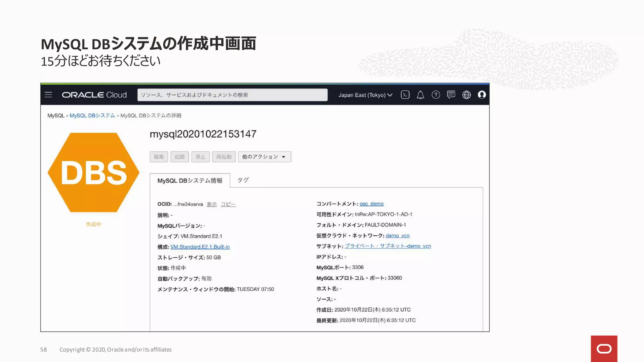This screenshot has height=362, width=644.
Task: Click the mysql20201022153147 title
Action: [x=203, y=134]
